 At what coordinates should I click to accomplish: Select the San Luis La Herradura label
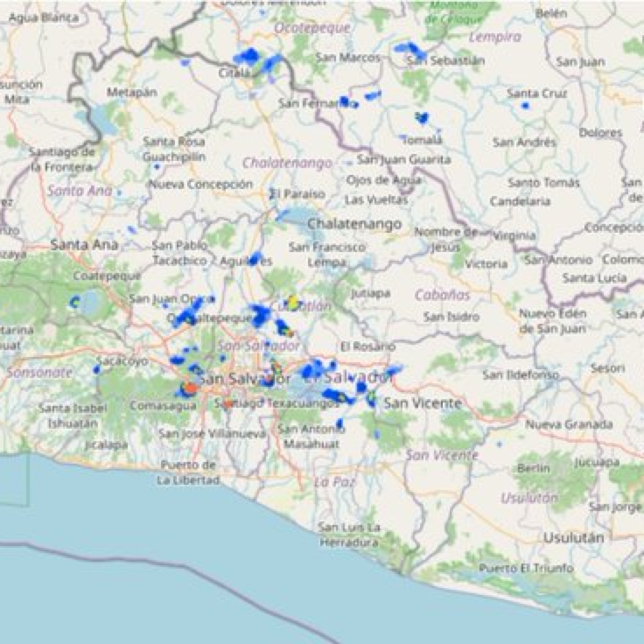(349, 535)
